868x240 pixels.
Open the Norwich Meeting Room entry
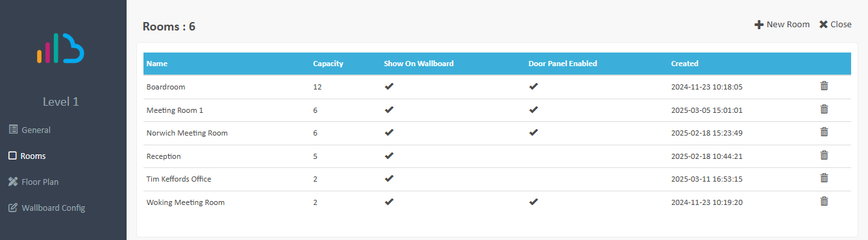(x=187, y=133)
